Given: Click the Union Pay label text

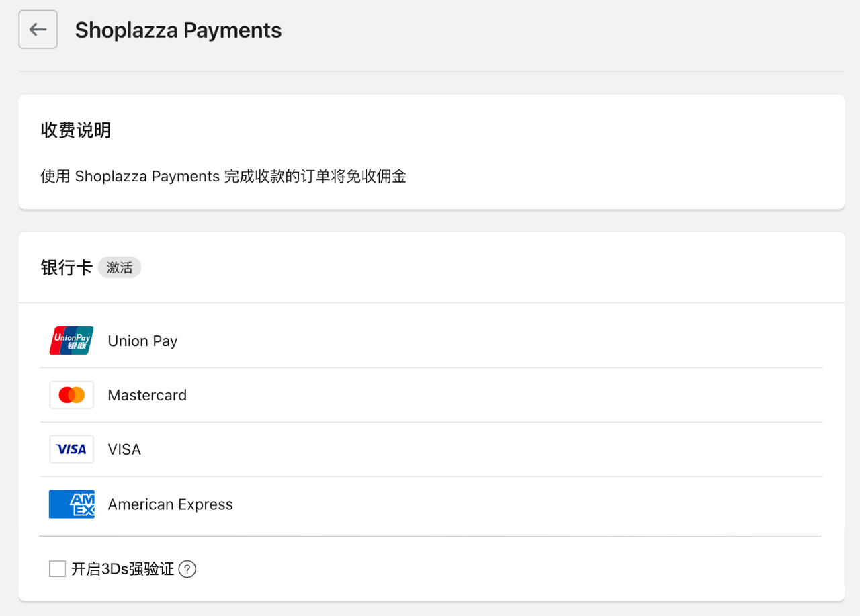Looking at the screenshot, I should 142,341.
